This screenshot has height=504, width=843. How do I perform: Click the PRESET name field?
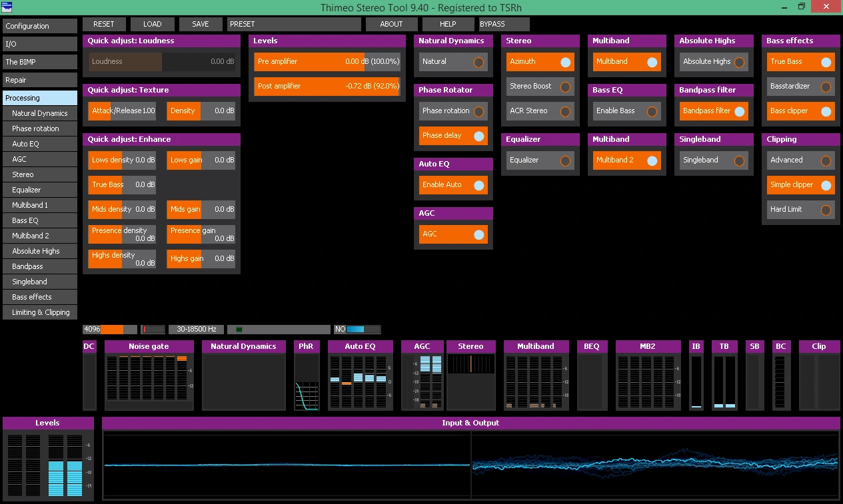tap(294, 24)
